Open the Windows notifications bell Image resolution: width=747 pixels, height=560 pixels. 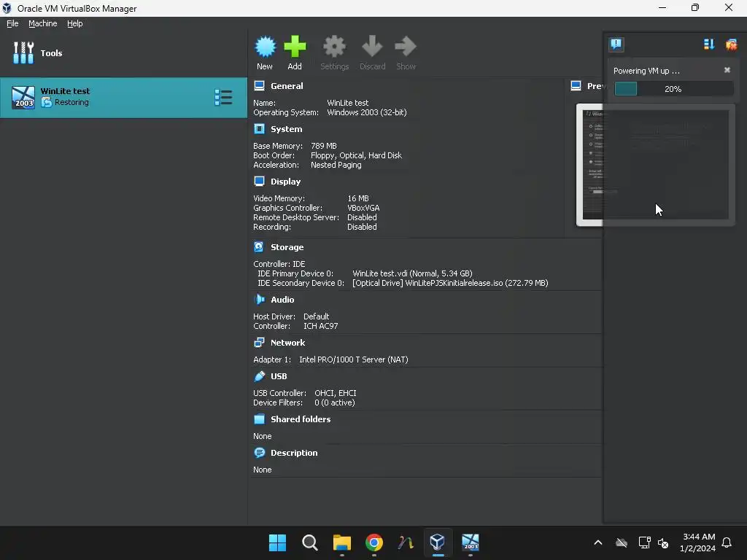pyautogui.click(x=727, y=542)
